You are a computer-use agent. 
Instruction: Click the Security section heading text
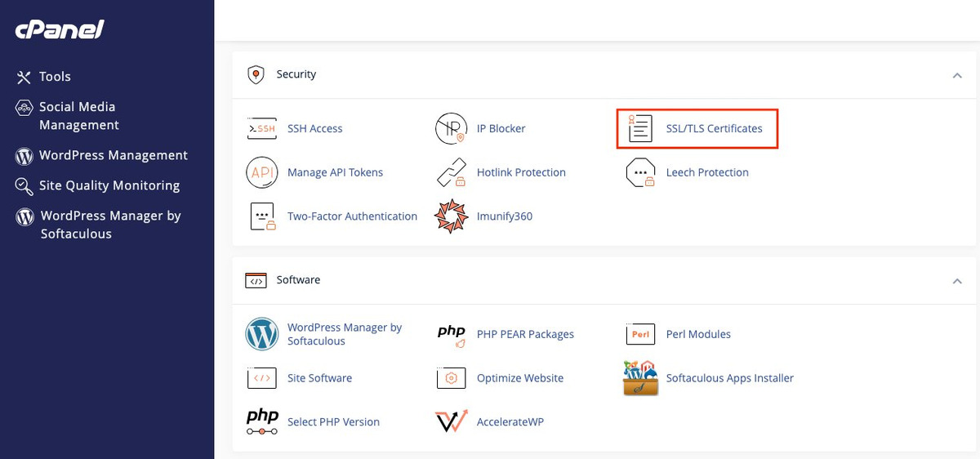296,74
